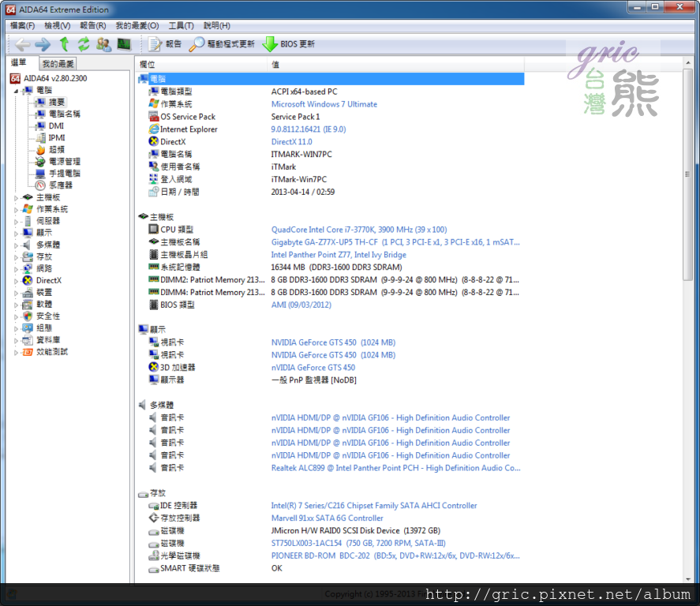Click the 感應器 sensor icon
Screen dimensions: 700x606
(x=40, y=185)
